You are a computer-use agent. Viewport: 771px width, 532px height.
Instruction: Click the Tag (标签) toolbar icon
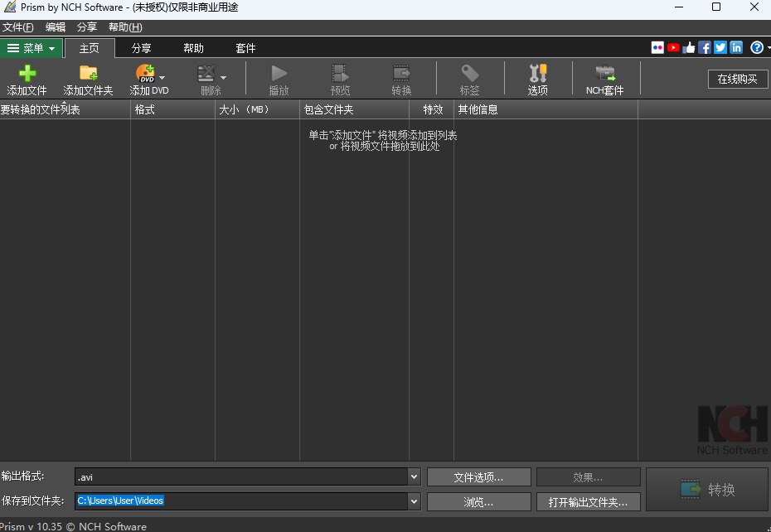pyautogui.click(x=469, y=73)
